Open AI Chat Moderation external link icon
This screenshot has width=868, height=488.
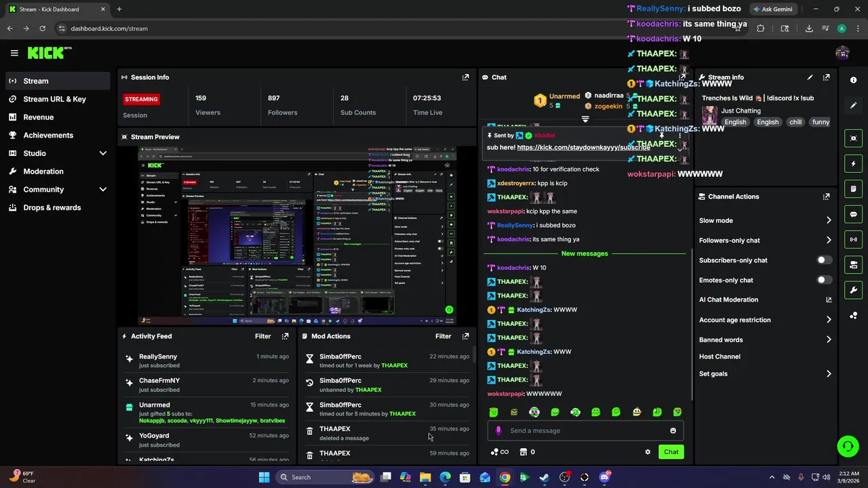click(829, 300)
